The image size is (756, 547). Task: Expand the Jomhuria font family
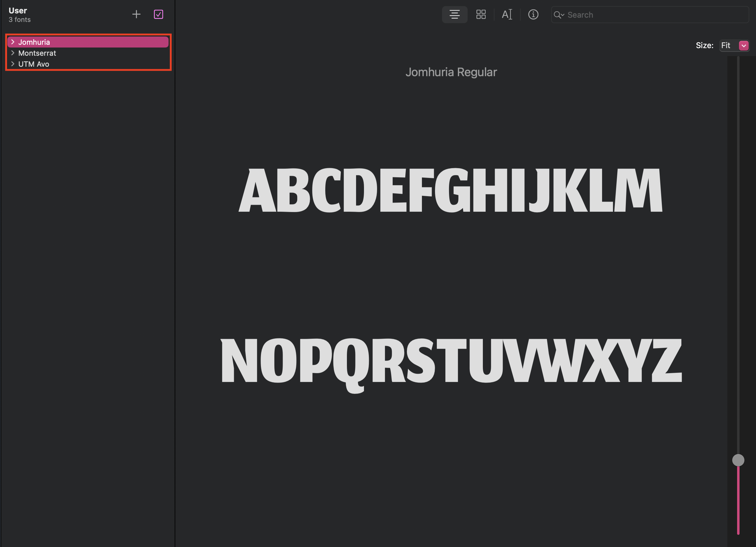[13, 42]
